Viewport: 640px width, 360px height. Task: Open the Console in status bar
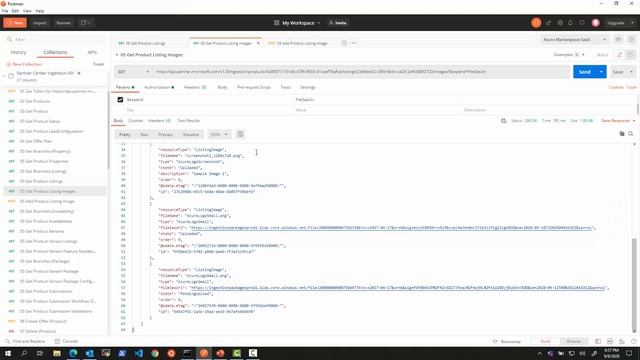[x=66, y=341]
